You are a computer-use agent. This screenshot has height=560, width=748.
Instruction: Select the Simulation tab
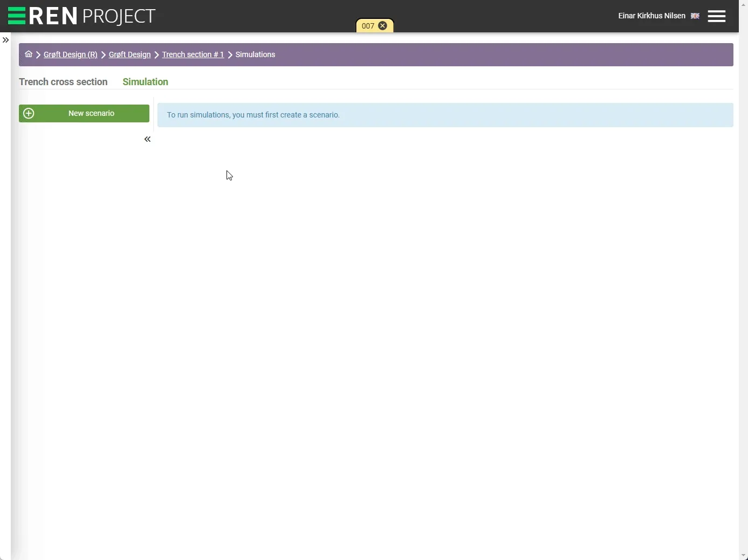pyautogui.click(x=145, y=82)
